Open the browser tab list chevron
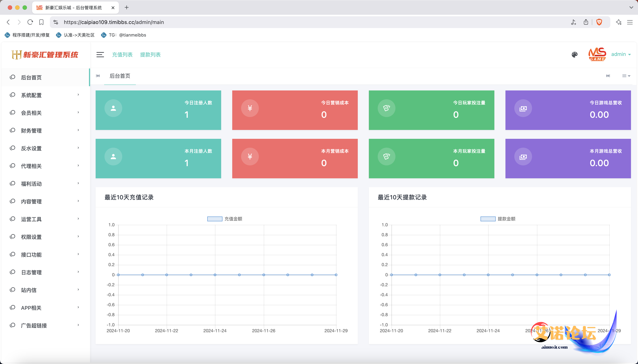 click(x=631, y=8)
